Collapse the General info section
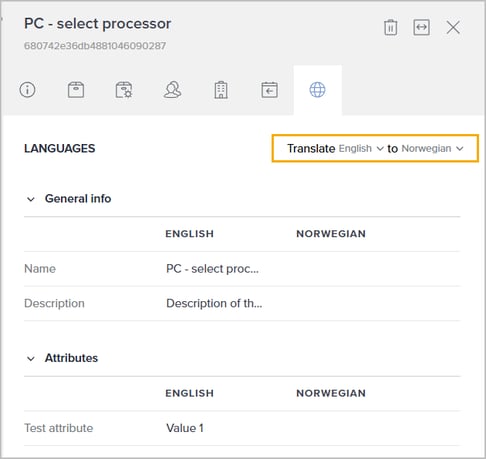The width and height of the screenshot is (486, 459). 31,199
